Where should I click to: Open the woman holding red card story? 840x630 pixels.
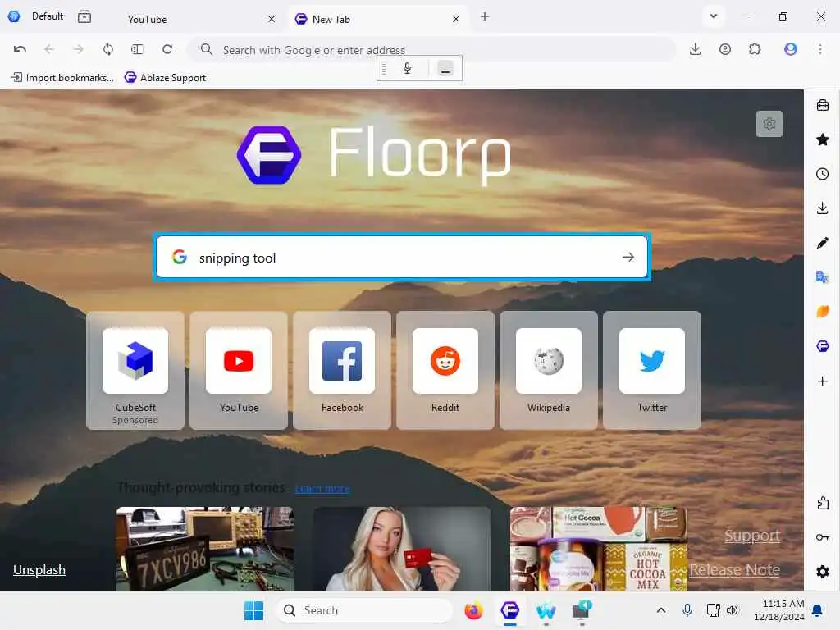click(402, 549)
